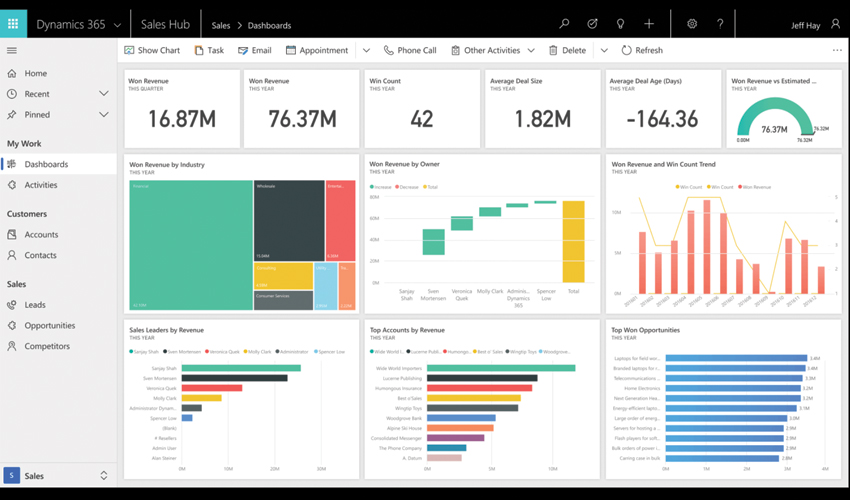Click the Sales breadcrumb

(x=221, y=25)
